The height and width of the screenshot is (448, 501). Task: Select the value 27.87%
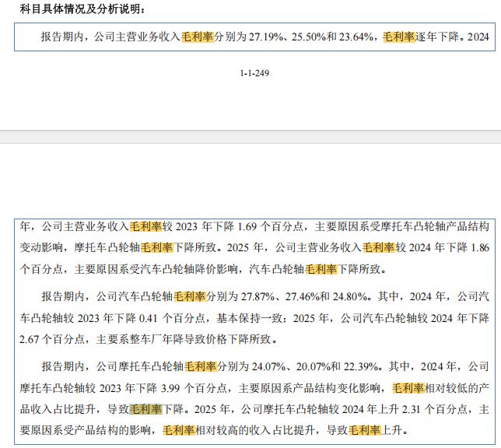click(258, 296)
